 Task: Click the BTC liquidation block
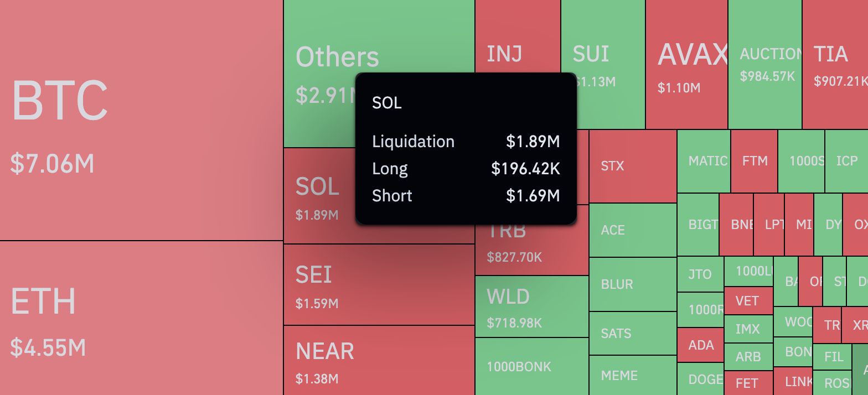141,120
